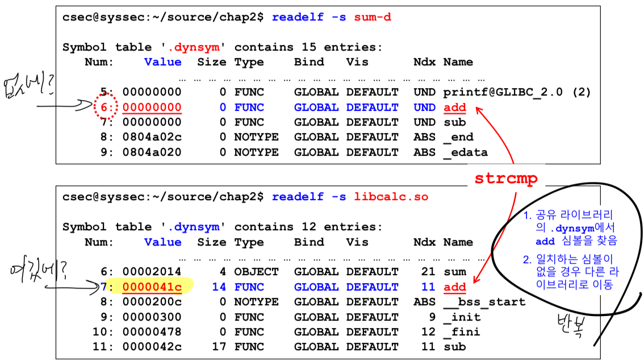The width and height of the screenshot is (644, 361).
Task: Select the text 'contains 15 entries:'
Action: tap(308, 47)
